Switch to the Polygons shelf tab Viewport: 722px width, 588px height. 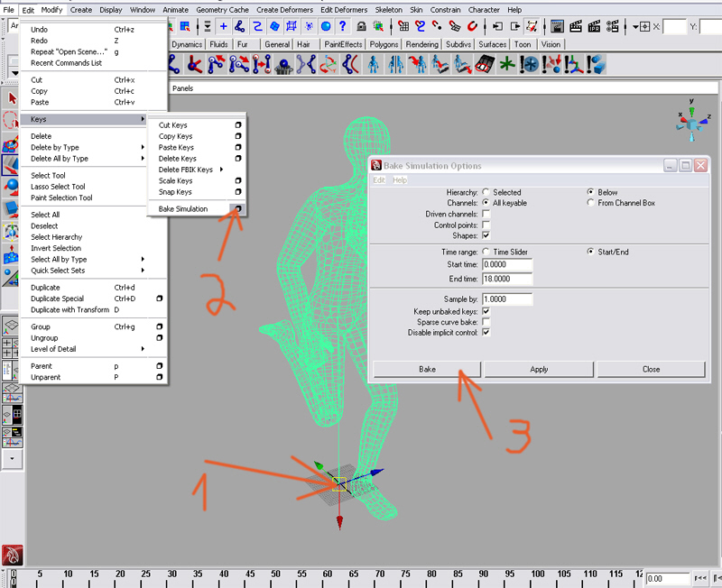(x=384, y=43)
